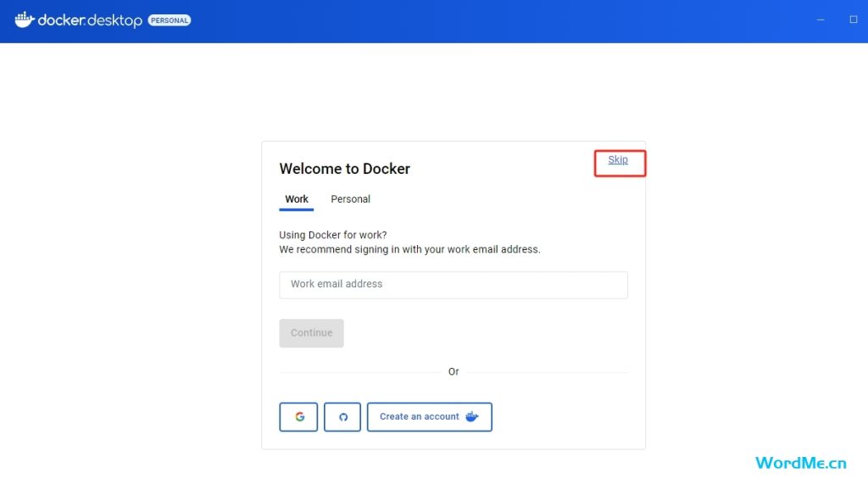Click Create an account button
Viewport: 868px width, 490px height.
pyautogui.click(x=430, y=417)
